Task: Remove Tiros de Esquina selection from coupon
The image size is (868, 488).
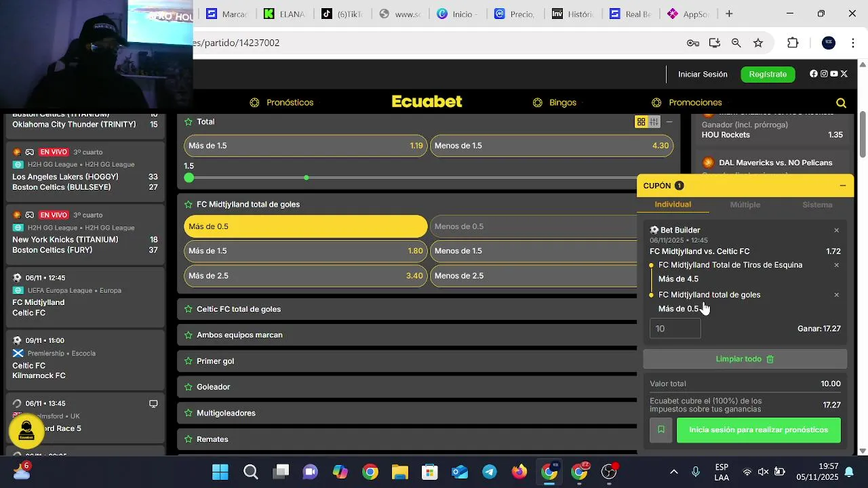Action: pos(836,265)
